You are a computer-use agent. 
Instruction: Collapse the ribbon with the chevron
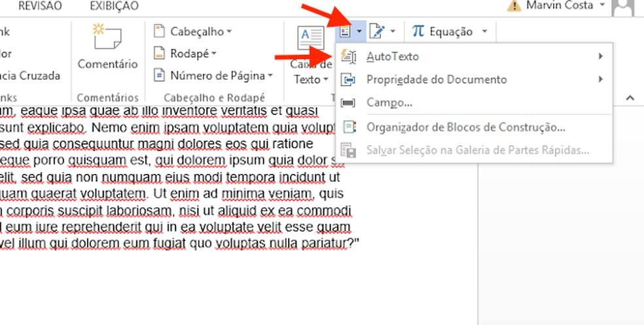coord(630,97)
